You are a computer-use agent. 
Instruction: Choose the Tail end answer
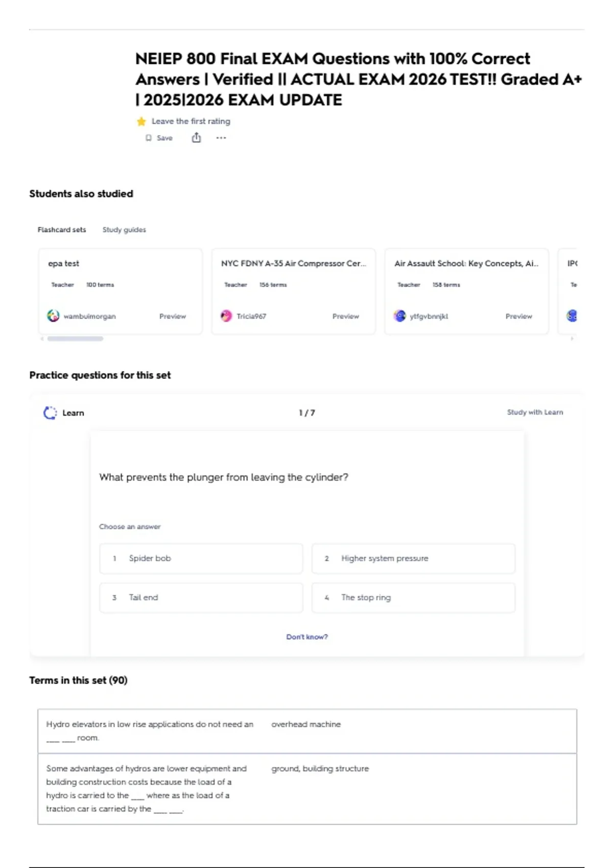(x=201, y=597)
